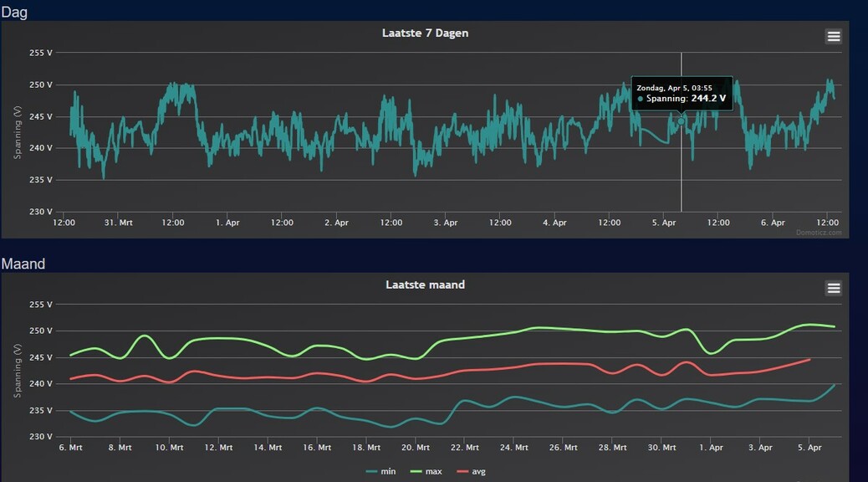The height and width of the screenshot is (482, 868).
Task: Open the Laatste maand chart hamburger menu
Action: click(x=833, y=288)
